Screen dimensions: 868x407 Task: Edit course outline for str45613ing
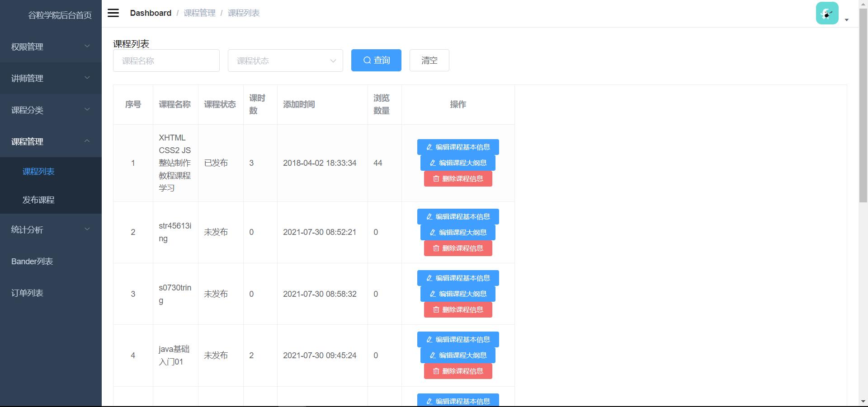458,232
